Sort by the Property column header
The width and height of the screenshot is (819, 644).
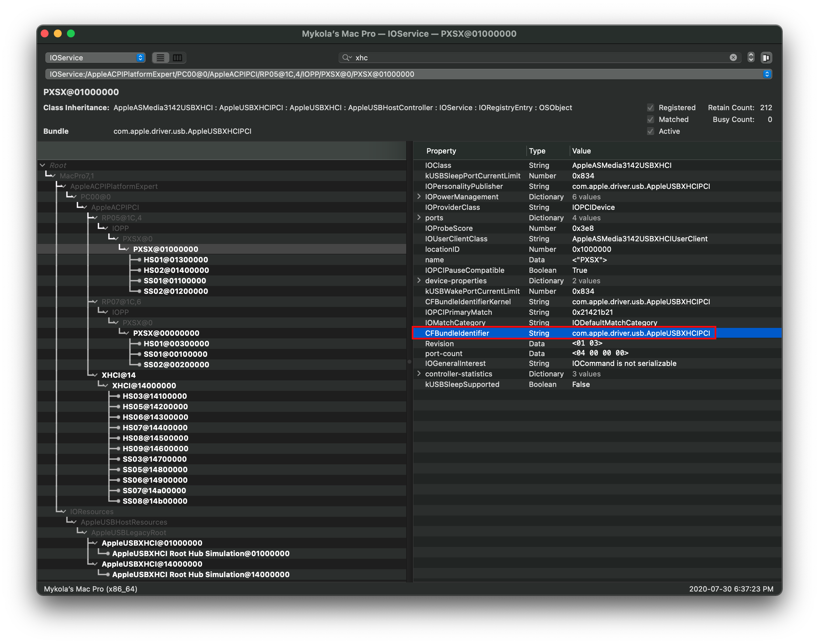coord(441,151)
